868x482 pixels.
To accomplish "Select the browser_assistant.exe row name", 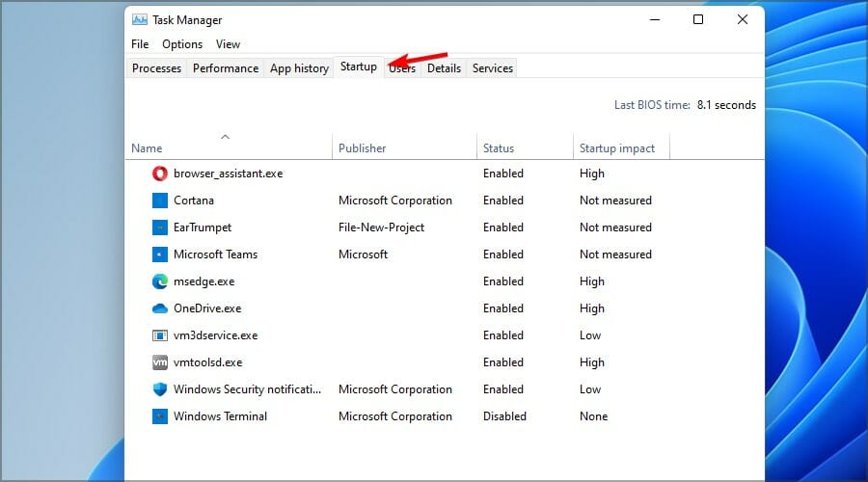I will tap(228, 174).
